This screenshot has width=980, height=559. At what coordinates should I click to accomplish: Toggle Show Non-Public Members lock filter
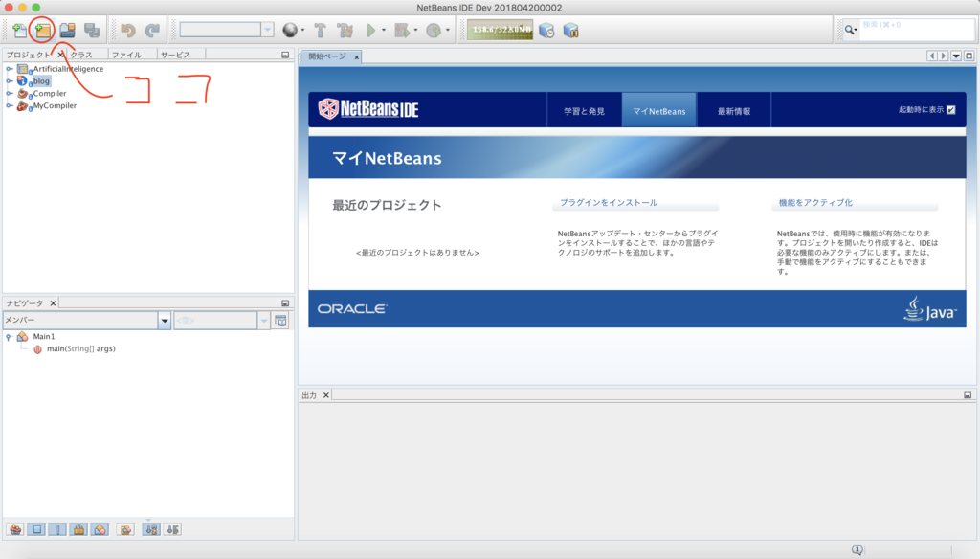pos(78,529)
